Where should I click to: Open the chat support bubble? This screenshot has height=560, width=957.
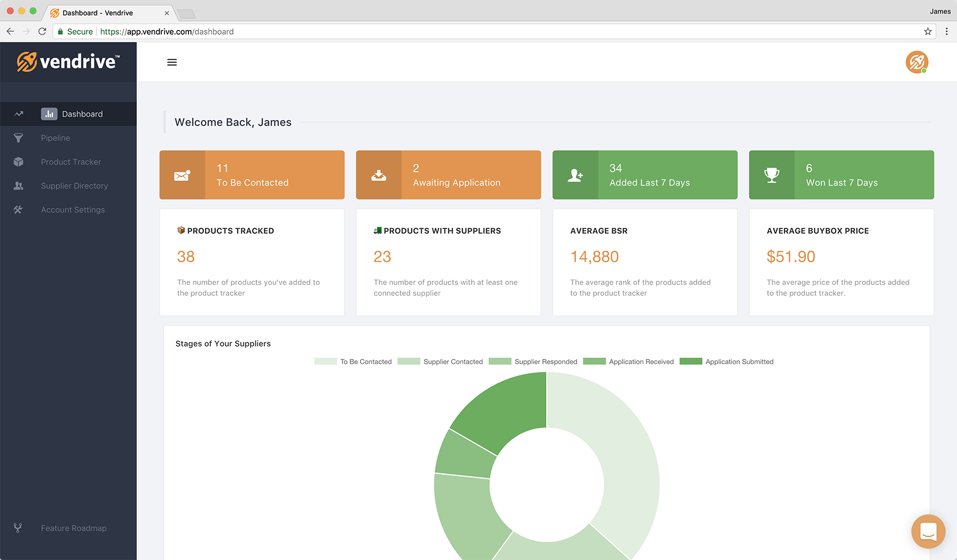928,531
